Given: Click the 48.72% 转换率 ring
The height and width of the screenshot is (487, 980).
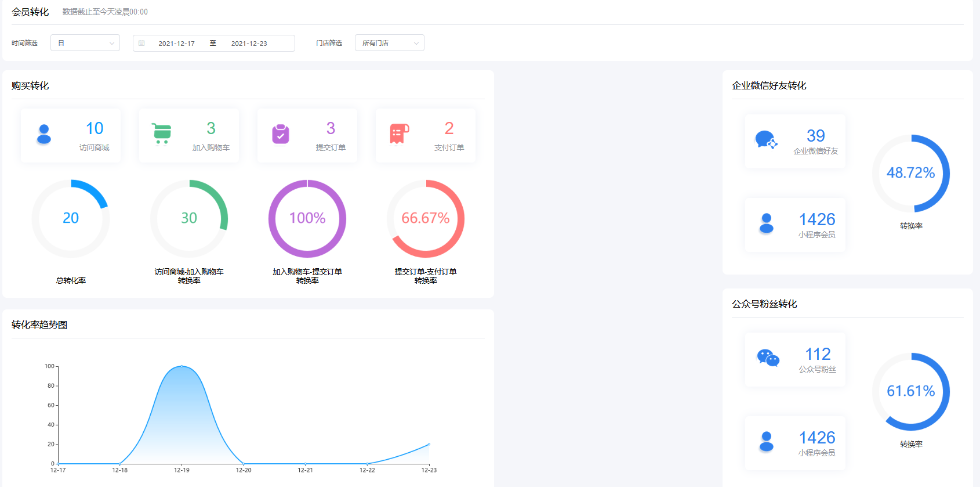Looking at the screenshot, I should pyautogui.click(x=910, y=173).
